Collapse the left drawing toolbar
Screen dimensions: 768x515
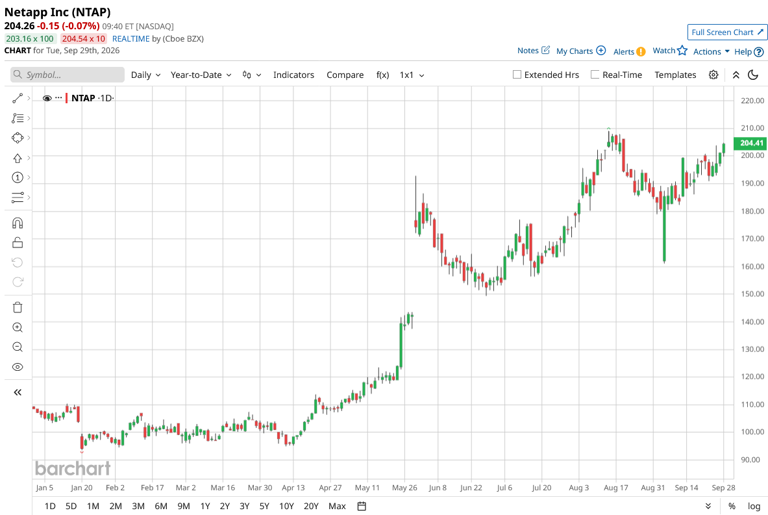tap(17, 392)
